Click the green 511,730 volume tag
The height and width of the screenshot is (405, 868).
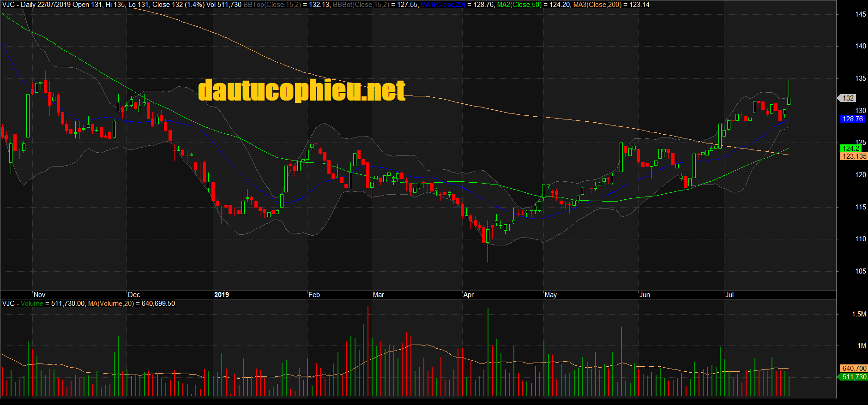click(x=854, y=377)
